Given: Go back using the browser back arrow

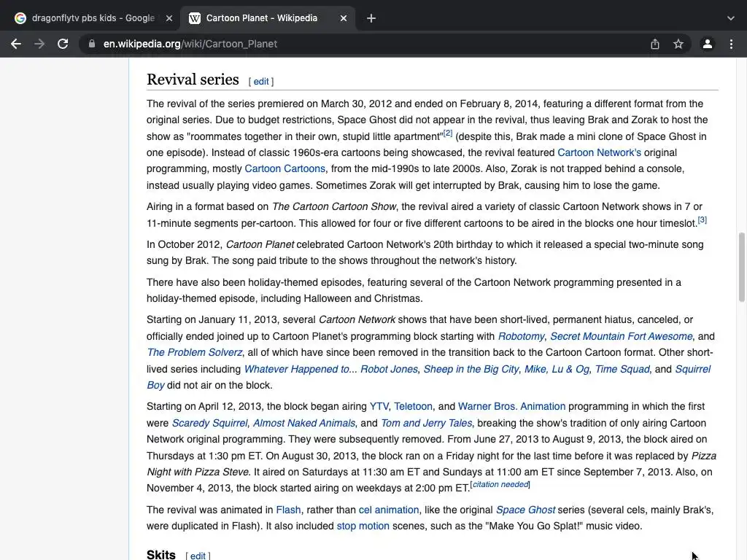Looking at the screenshot, I should pos(16,44).
